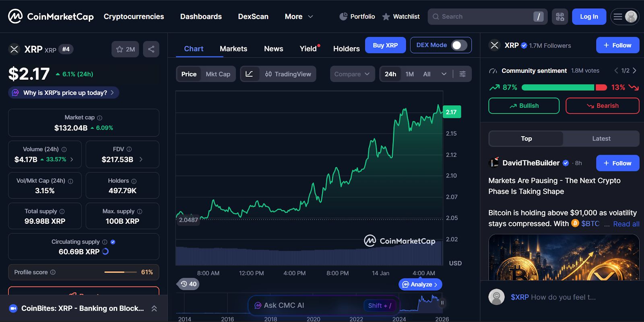Click the Market cap info icon

100,118
